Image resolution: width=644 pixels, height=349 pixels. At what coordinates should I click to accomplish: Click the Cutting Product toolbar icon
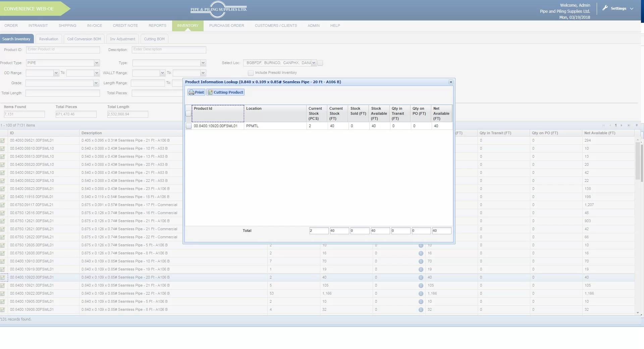pos(210,92)
